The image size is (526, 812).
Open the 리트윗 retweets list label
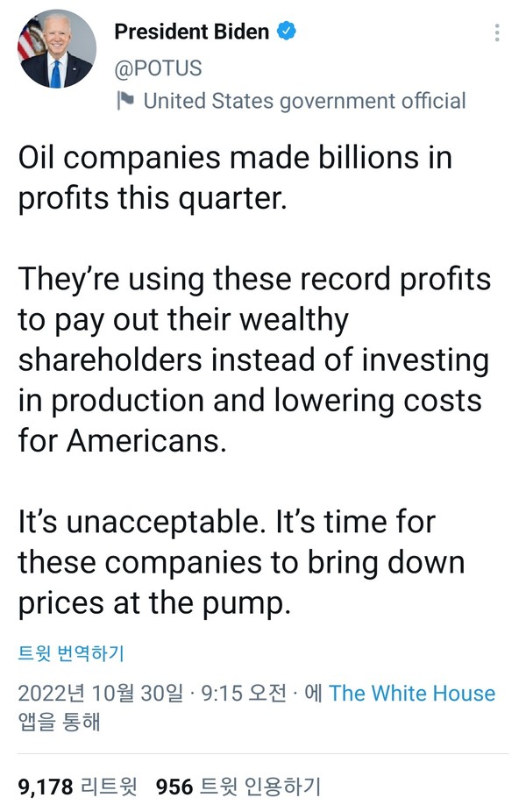pyautogui.click(x=110, y=787)
